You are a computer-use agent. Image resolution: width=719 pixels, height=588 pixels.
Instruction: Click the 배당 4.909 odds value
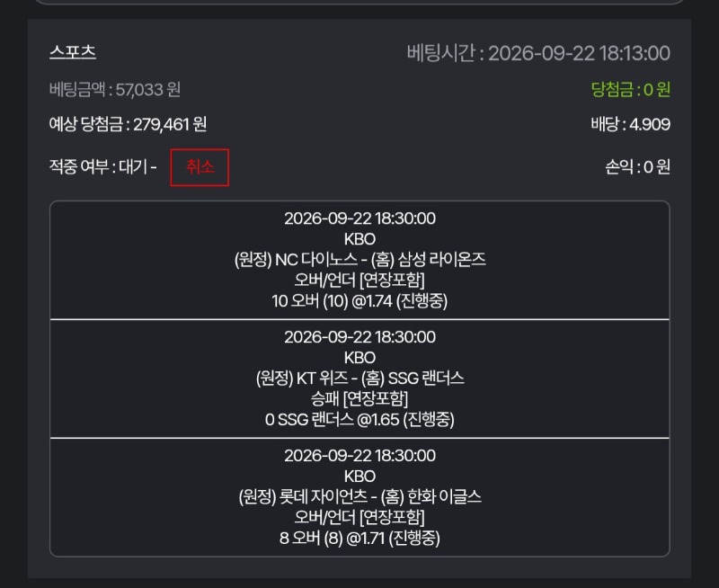631,124
